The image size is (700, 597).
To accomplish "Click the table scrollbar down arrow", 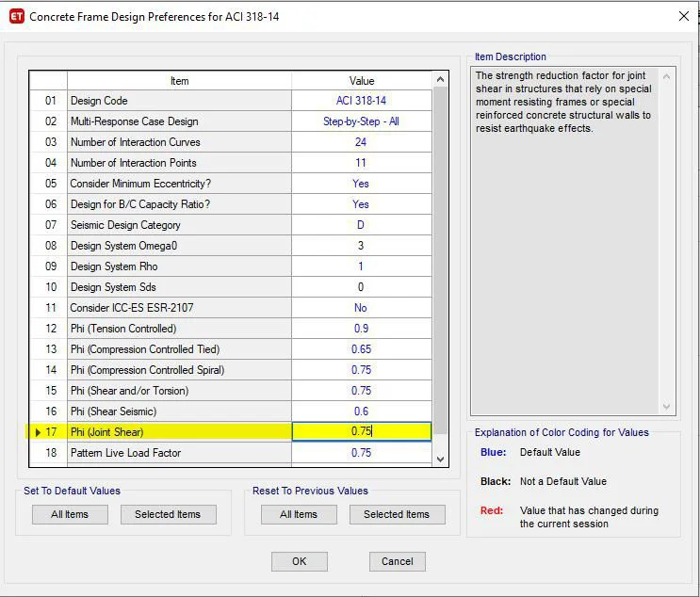I will click(x=440, y=460).
